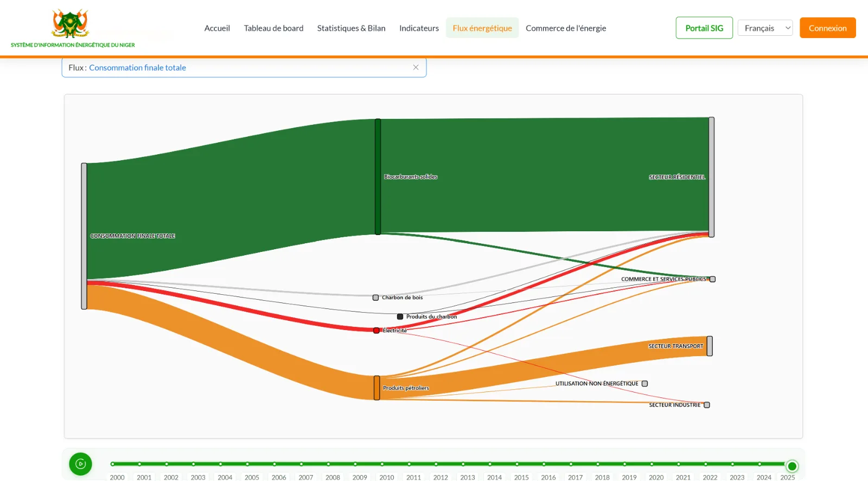Image resolution: width=868 pixels, height=481 pixels.
Task: Select the Biocarburants solides node
Action: tap(378, 177)
